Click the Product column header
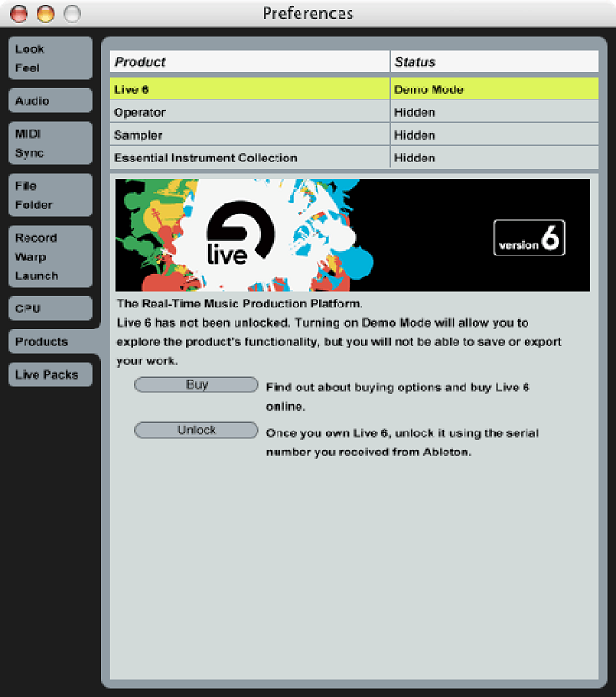 (249, 61)
